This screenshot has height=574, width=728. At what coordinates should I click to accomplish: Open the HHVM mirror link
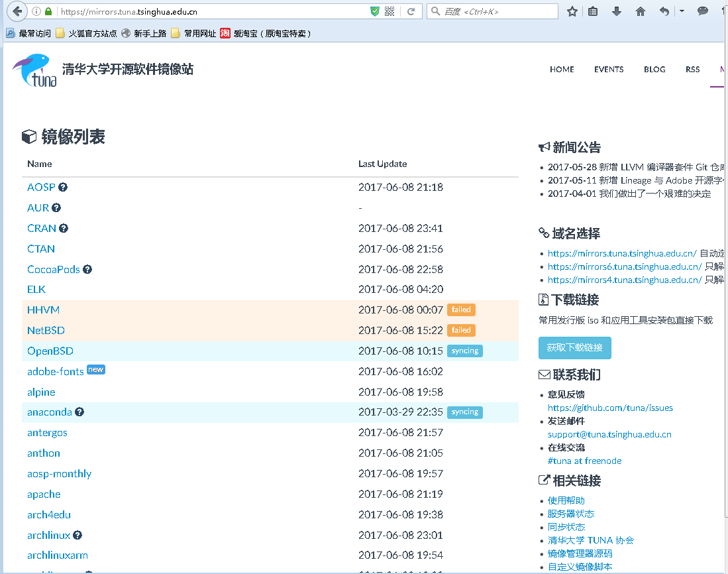point(43,310)
